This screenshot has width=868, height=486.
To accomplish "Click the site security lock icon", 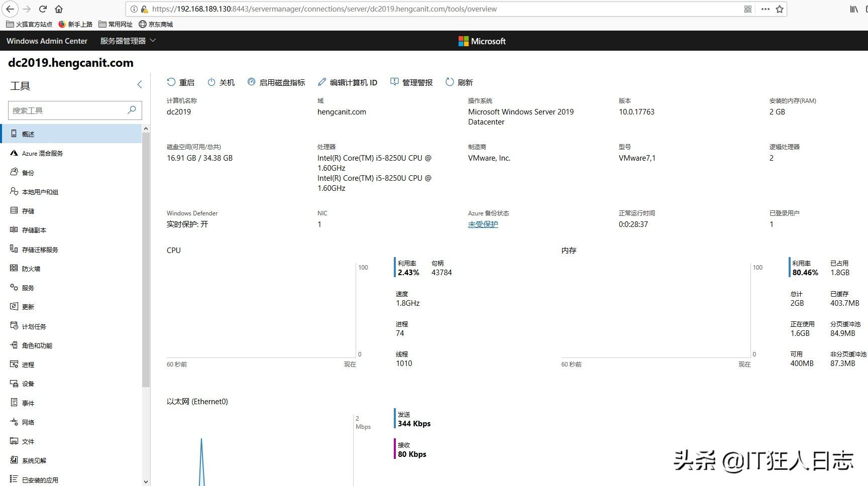I will pos(145,9).
